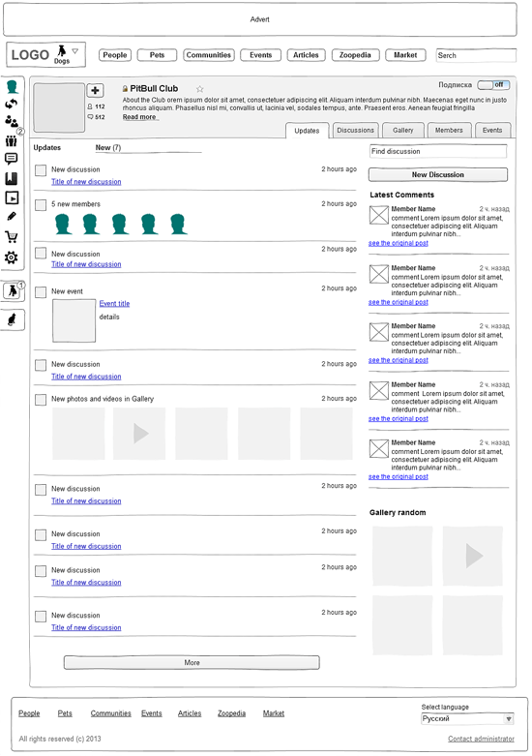Click the member count icon showing 112
The height and width of the screenshot is (756, 532).
point(90,106)
